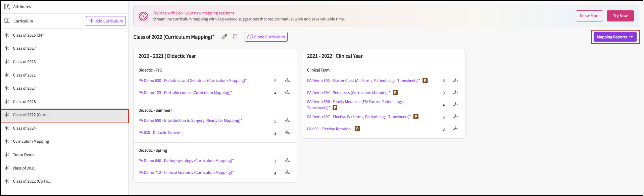Open the Attributes section in sidebar

[22, 7]
